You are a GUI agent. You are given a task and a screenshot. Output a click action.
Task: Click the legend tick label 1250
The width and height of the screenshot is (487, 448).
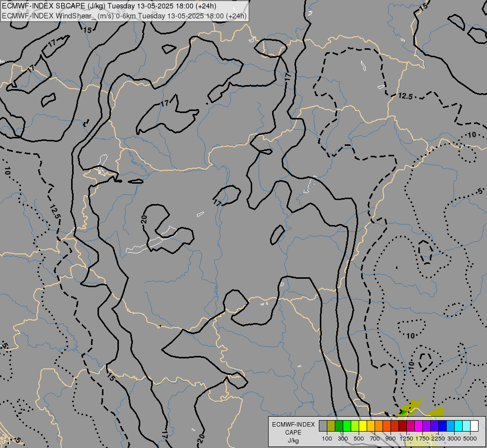(406, 439)
